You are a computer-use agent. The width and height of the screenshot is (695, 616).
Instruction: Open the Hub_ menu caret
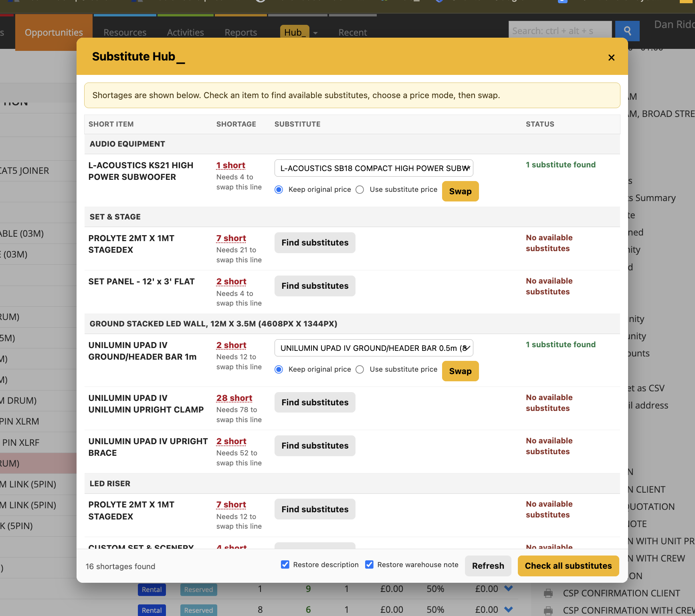(x=315, y=33)
